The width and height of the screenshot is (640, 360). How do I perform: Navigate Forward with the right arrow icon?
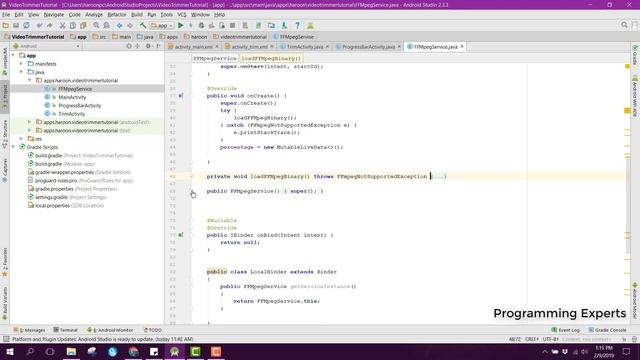point(130,25)
